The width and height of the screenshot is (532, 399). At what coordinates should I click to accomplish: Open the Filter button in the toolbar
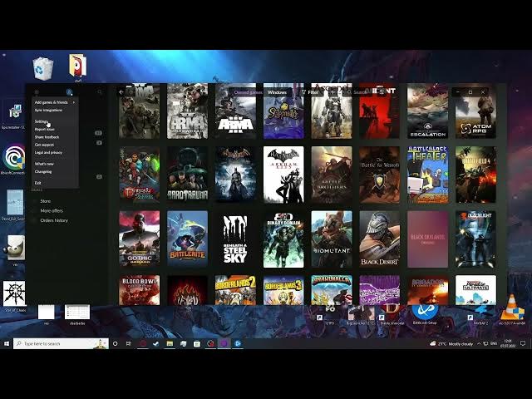pos(310,92)
